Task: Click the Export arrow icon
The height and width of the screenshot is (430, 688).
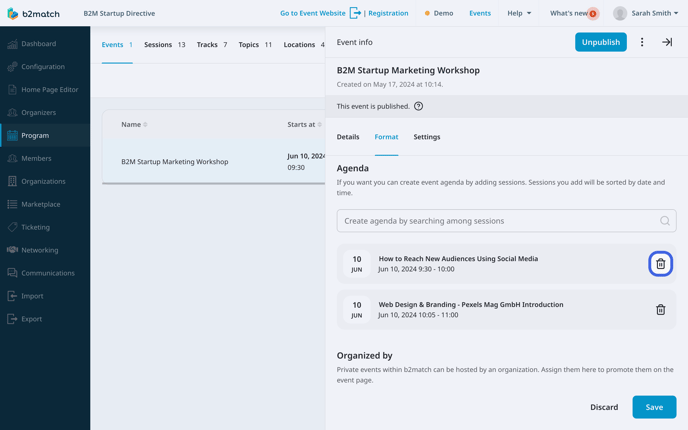Action: [12, 319]
